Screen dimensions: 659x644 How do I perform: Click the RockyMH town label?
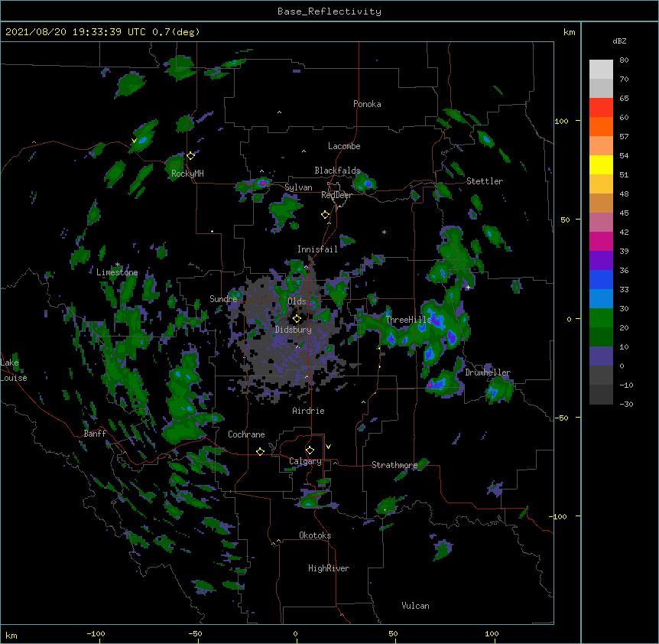click(x=187, y=174)
